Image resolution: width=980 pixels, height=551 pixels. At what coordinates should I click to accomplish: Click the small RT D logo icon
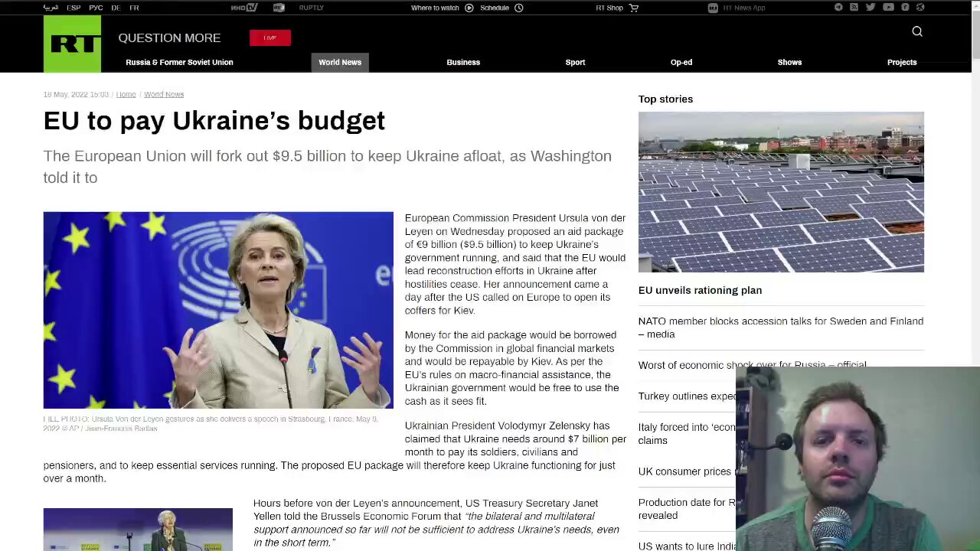pyautogui.click(x=279, y=8)
